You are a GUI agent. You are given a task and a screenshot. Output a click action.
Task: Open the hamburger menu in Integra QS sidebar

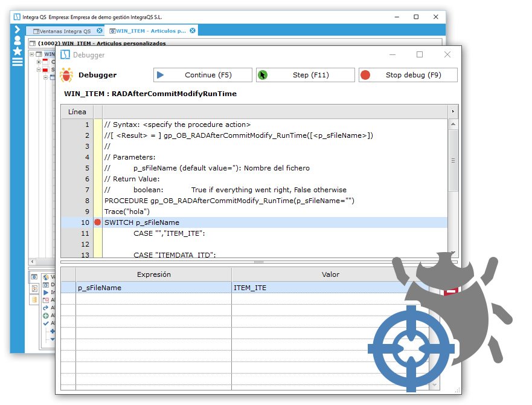click(x=18, y=62)
